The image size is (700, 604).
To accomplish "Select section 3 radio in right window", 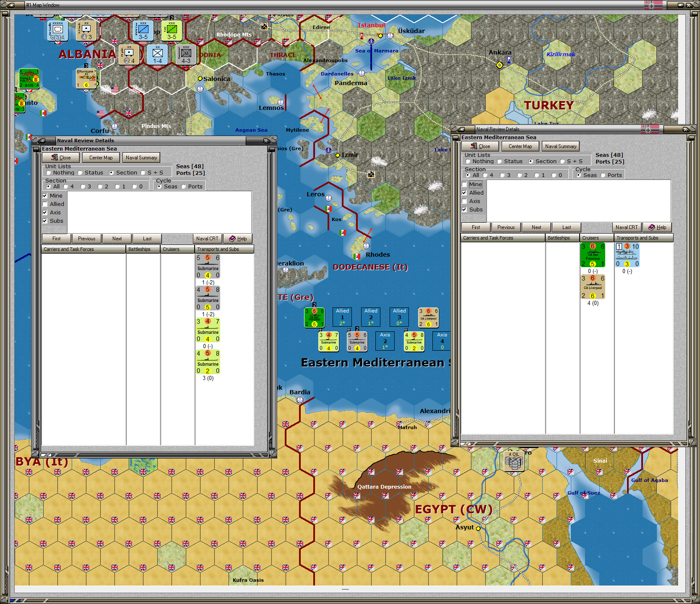I will [502, 175].
